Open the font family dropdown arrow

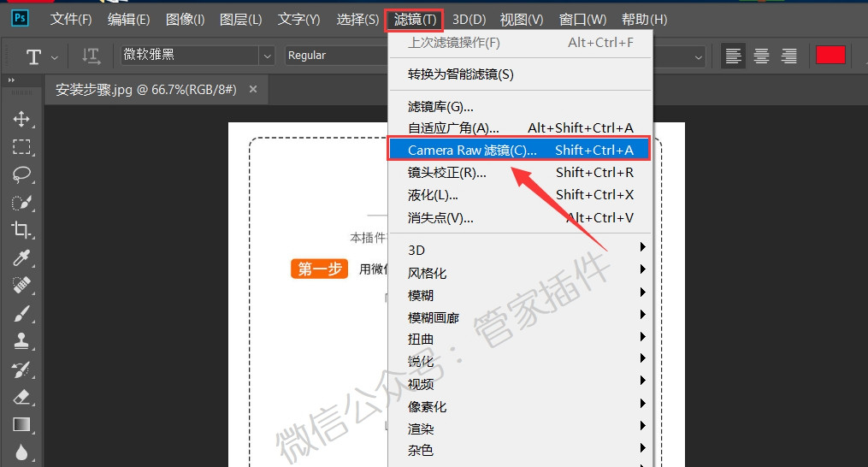[x=268, y=56]
